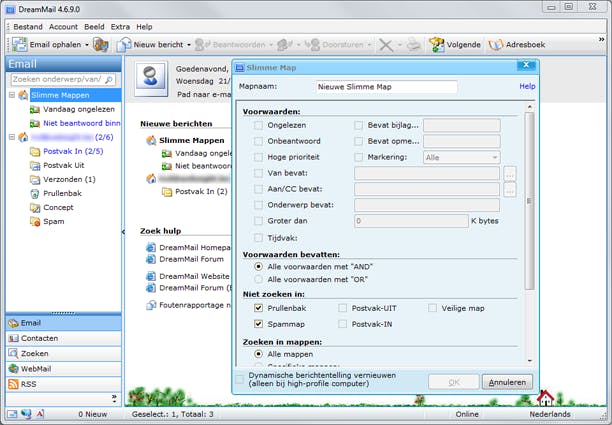The width and height of the screenshot is (612, 425).
Task: Click the RSS feed icon in the navigation pane
Action: pyautogui.click(x=13, y=384)
